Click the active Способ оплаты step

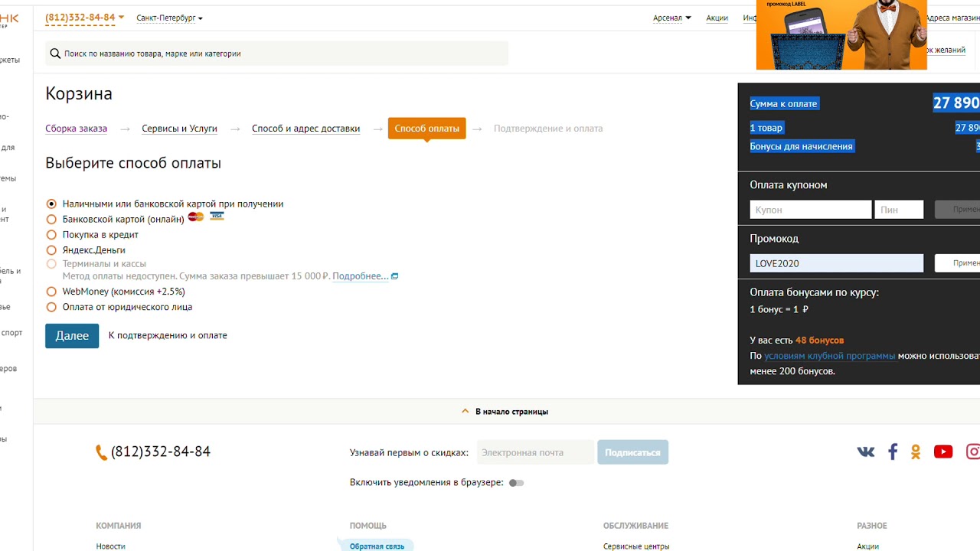426,129
